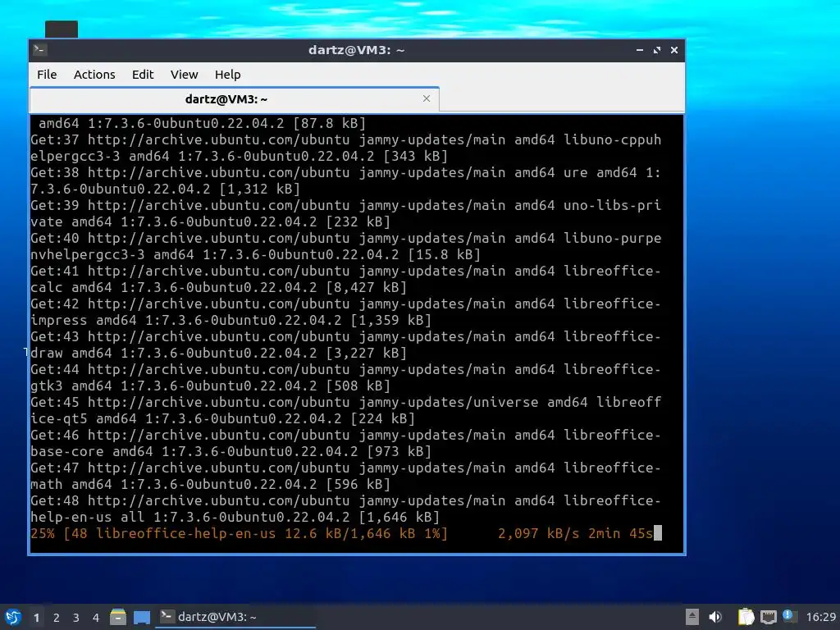Open the Edit menu
This screenshot has height=630, width=840.
[143, 75]
